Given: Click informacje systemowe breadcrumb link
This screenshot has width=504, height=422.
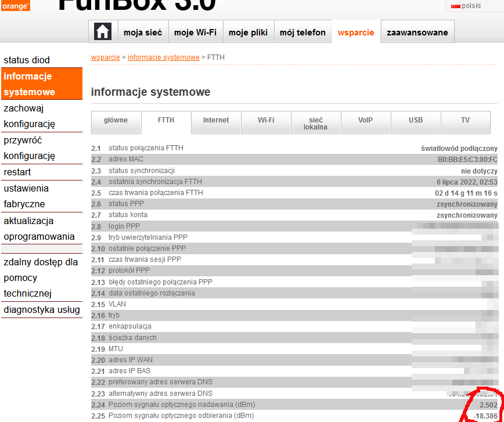Looking at the screenshot, I should coord(163,57).
